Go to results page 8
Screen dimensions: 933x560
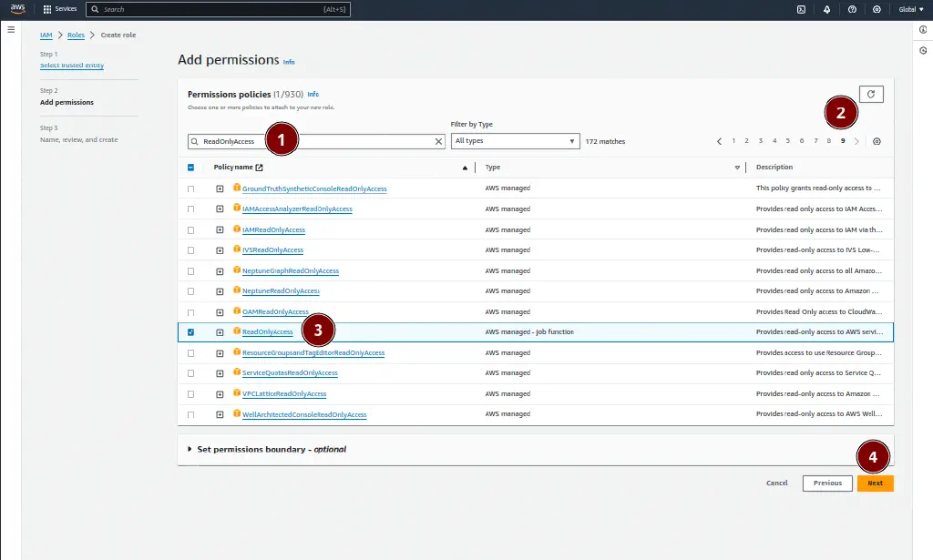click(829, 141)
